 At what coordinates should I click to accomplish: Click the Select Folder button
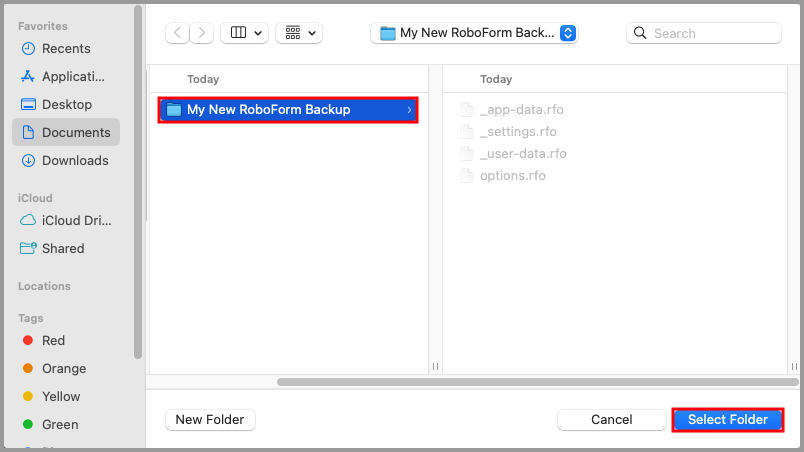click(x=727, y=420)
